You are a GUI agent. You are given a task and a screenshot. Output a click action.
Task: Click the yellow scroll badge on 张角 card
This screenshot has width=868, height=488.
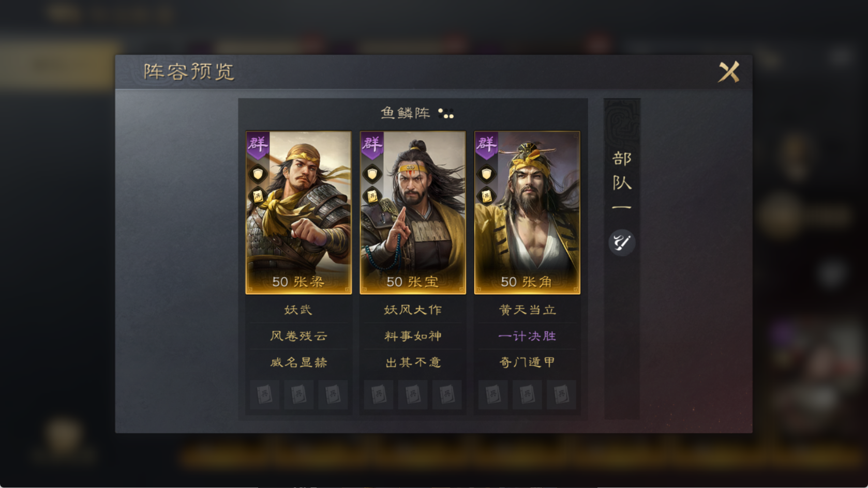[x=486, y=196]
